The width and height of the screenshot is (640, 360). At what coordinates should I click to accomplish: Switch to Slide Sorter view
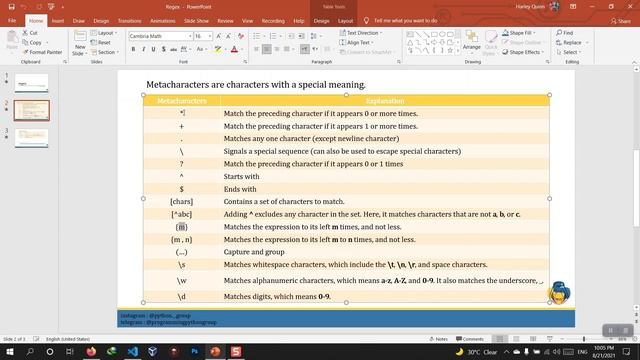(x=516, y=339)
